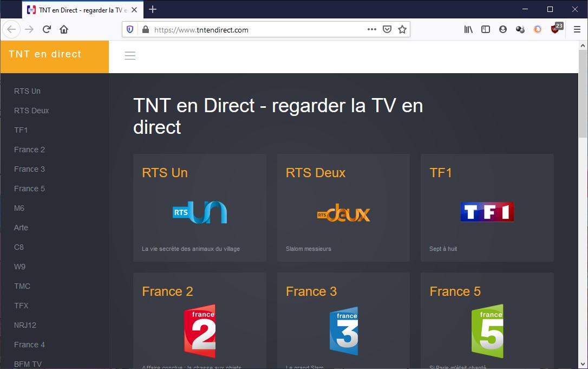The width and height of the screenshot is (588, 369).
Task: Go back to the previous page
Action: pos(11,29)
